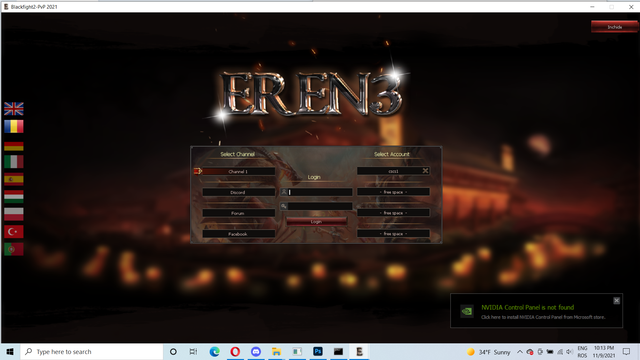Select the Portuguese flag language
Screen dimensions: 640x360
pyautogui.click(x=14, y=249)
